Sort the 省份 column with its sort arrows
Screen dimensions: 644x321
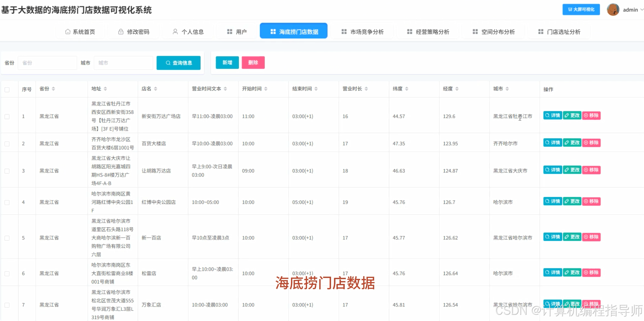53,88
